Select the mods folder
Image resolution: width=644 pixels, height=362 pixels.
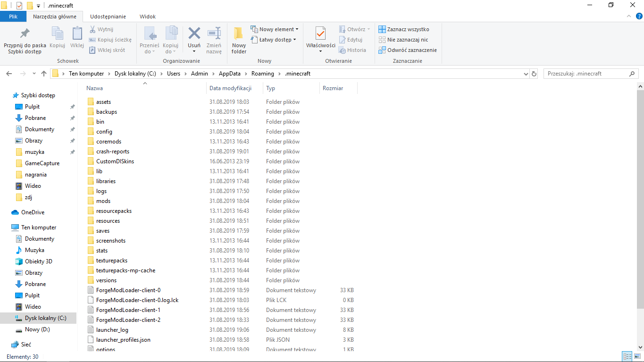103,201
